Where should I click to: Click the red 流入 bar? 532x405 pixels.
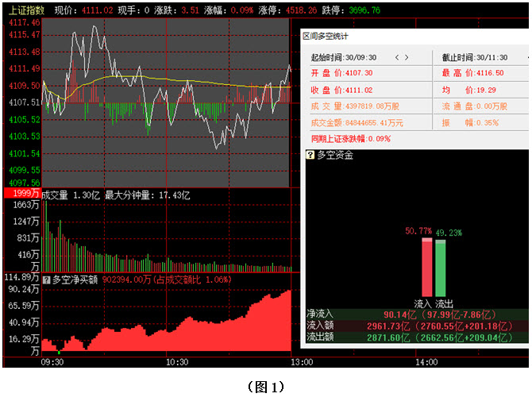(426, 268)
